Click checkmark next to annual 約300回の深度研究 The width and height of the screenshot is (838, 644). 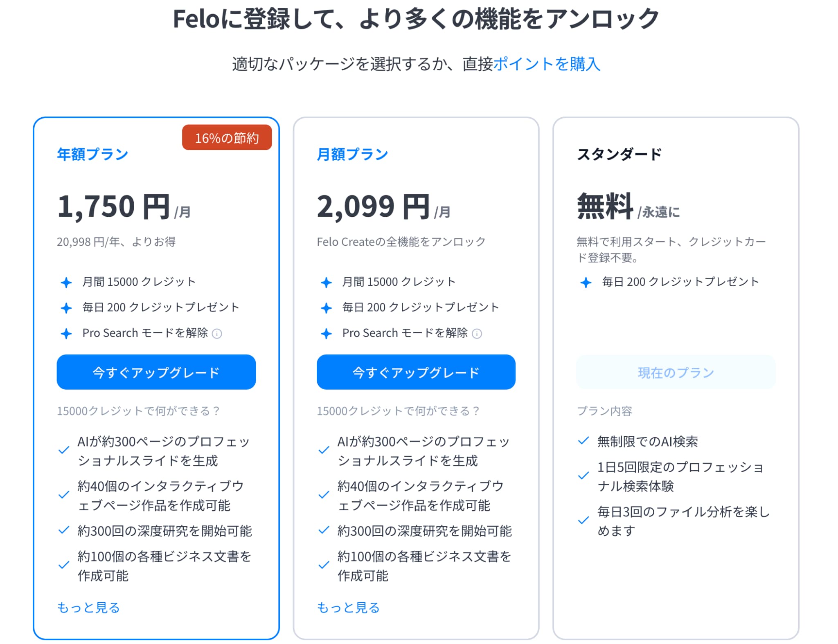(64, 530)
